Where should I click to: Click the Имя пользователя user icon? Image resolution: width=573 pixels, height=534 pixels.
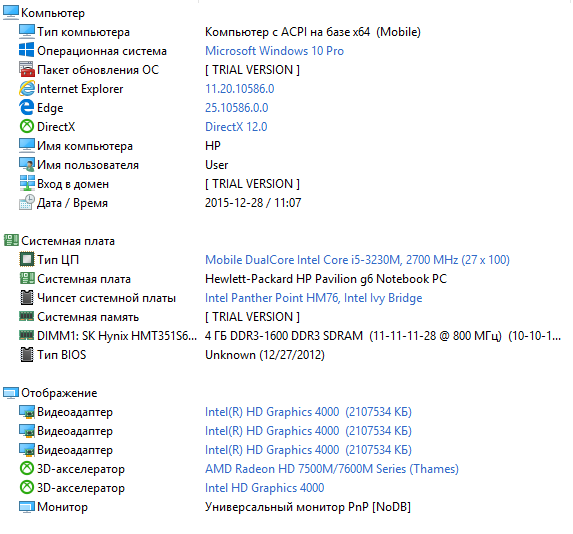27,164
